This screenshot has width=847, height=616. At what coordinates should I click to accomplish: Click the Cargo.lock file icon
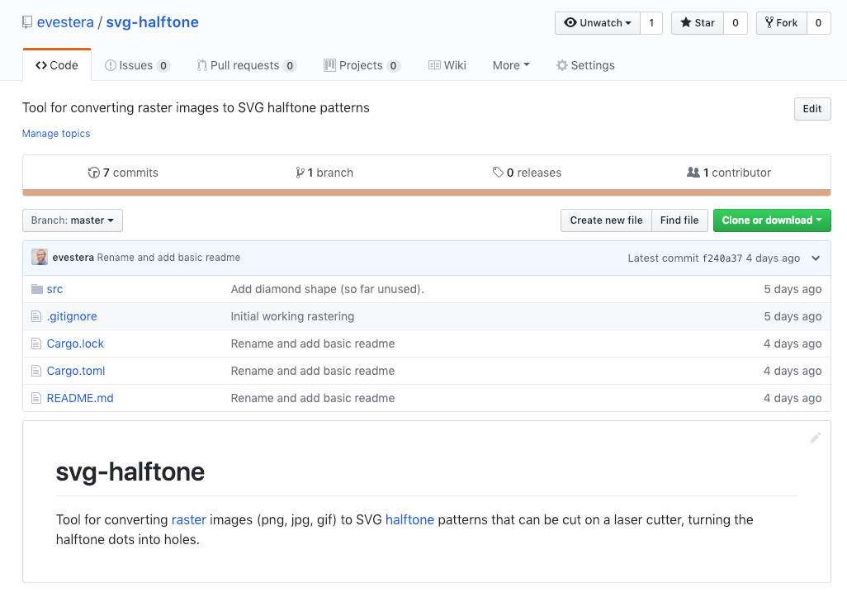36,344
